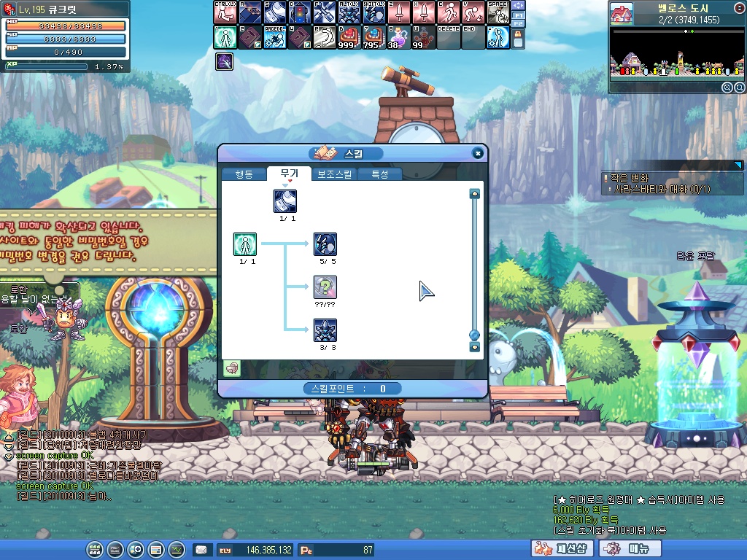Click the unknown ??/?? skill icon
Image resolution: width=747 pixels, height=560 pixels.
325,287
